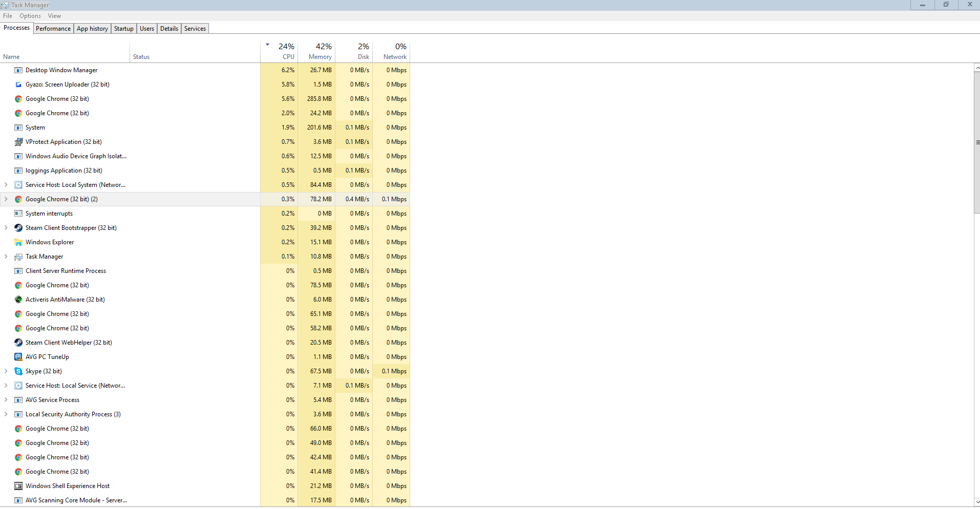This screenshot has width=980, height=509.
Task: Click the Gyazo Screen Uploader icon
Action: click(x=18, y=84)
